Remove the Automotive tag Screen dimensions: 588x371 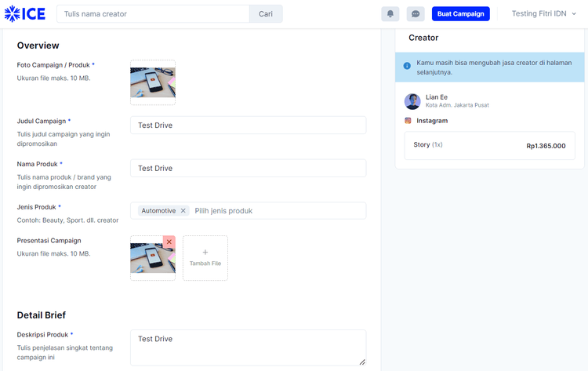click(183, 211)
